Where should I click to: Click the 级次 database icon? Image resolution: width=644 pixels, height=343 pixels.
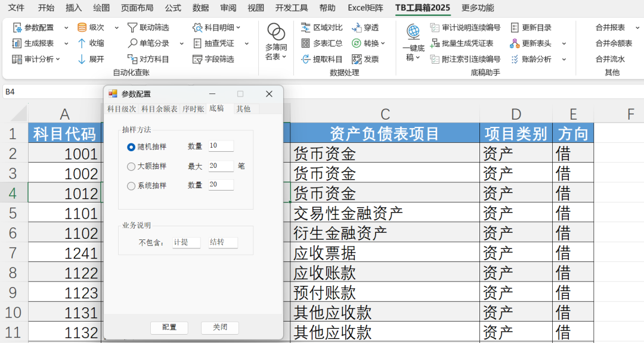pos(82,27)
